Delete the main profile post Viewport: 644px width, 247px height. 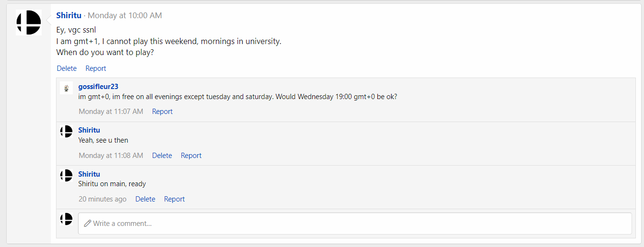[x=67, y=68]
